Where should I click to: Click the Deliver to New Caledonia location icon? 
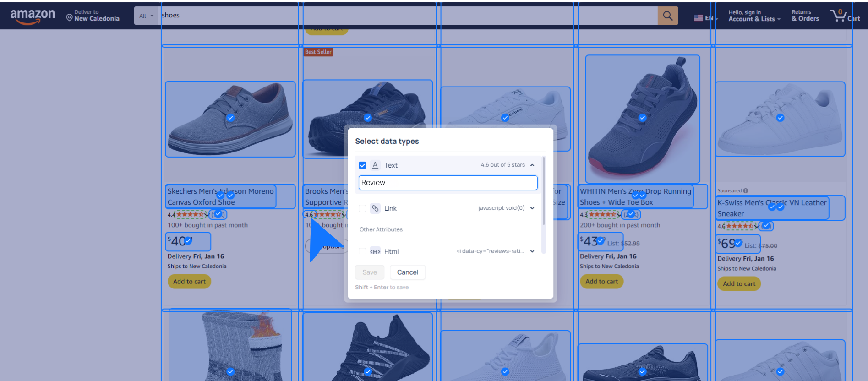pyautogui.click(x=70, y=17)
